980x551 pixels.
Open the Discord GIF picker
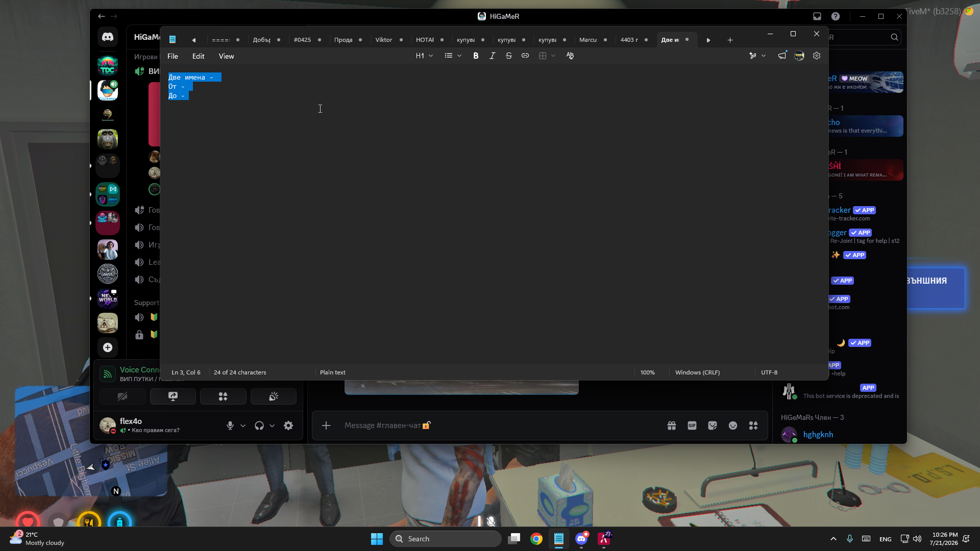692,425
